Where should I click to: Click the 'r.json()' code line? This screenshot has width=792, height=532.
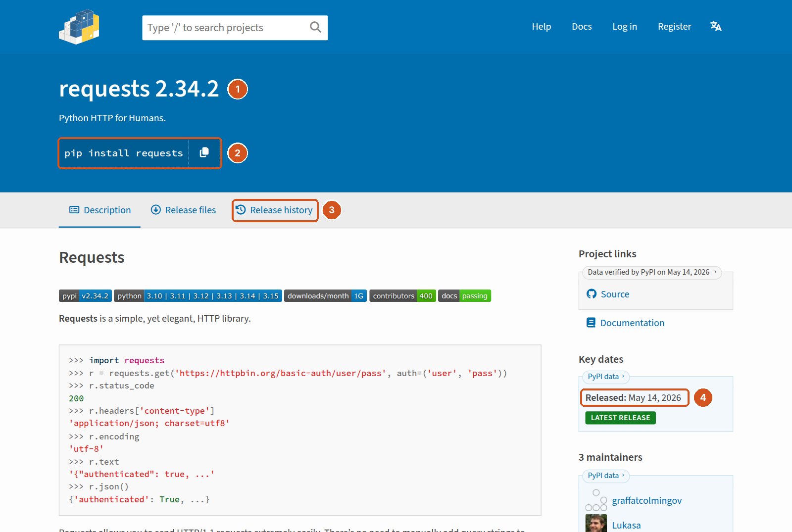pos(99,487)
